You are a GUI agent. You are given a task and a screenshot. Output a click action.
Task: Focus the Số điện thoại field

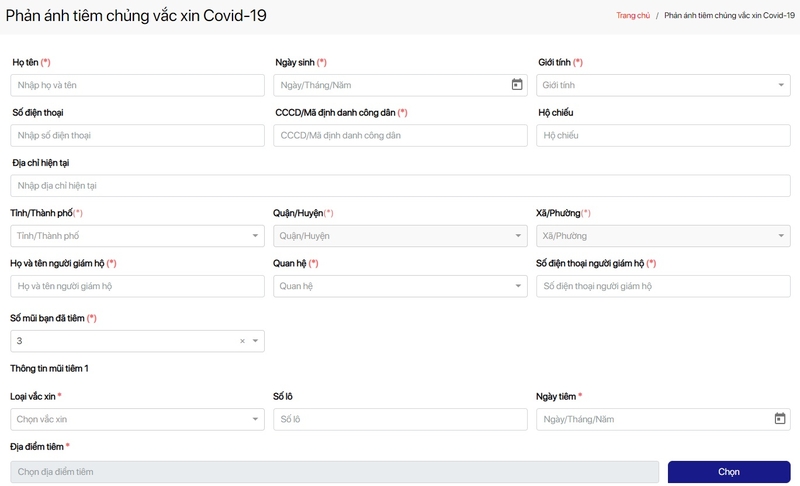(x=137, y=135)
